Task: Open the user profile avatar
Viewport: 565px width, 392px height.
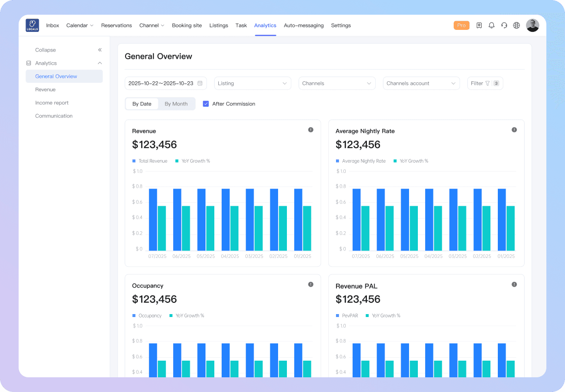Action: click(532, 25)
